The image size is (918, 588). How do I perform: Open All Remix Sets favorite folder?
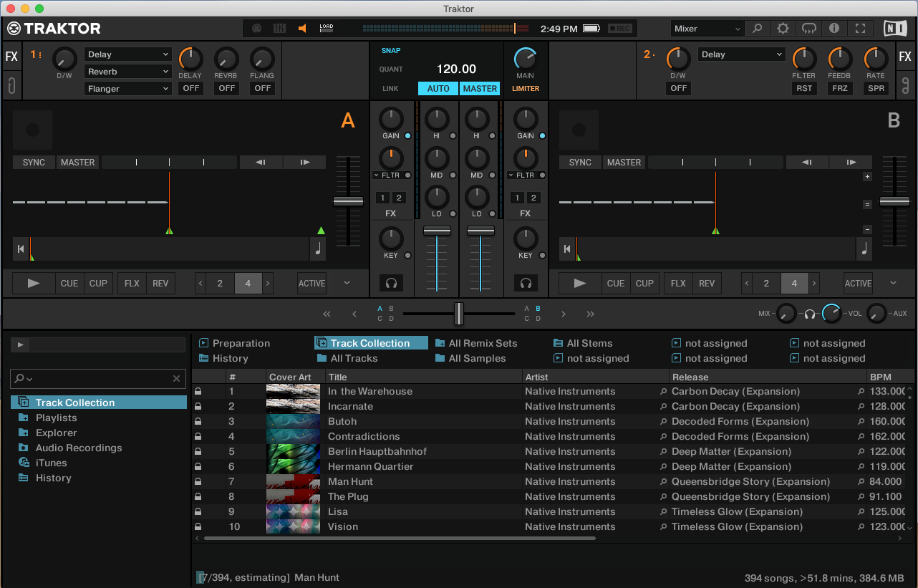click(482, 343)
